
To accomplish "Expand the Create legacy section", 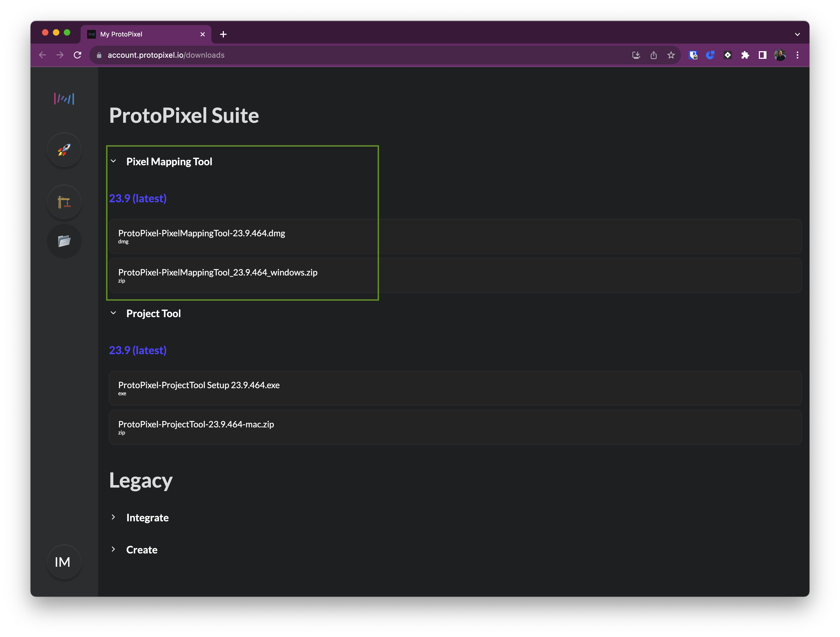I will (x=113, y=549).
